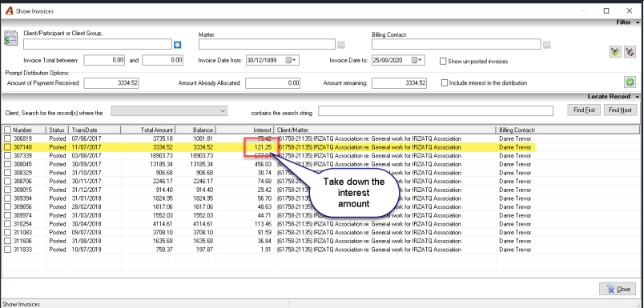Image resolution: width=644 pixels, height=308 pixels.
Task: Click the green distribute button in Prompt Distribution
Action: [630, 82]
